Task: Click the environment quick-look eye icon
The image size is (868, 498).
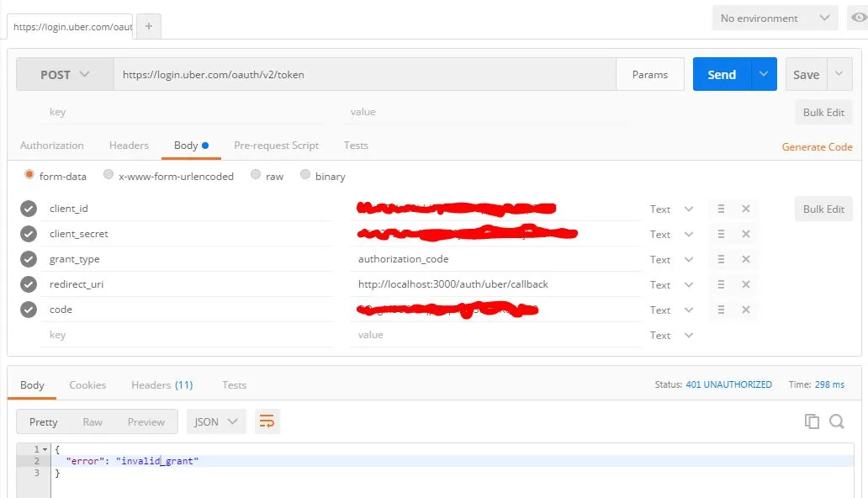Action: click(x=859, y=18)
